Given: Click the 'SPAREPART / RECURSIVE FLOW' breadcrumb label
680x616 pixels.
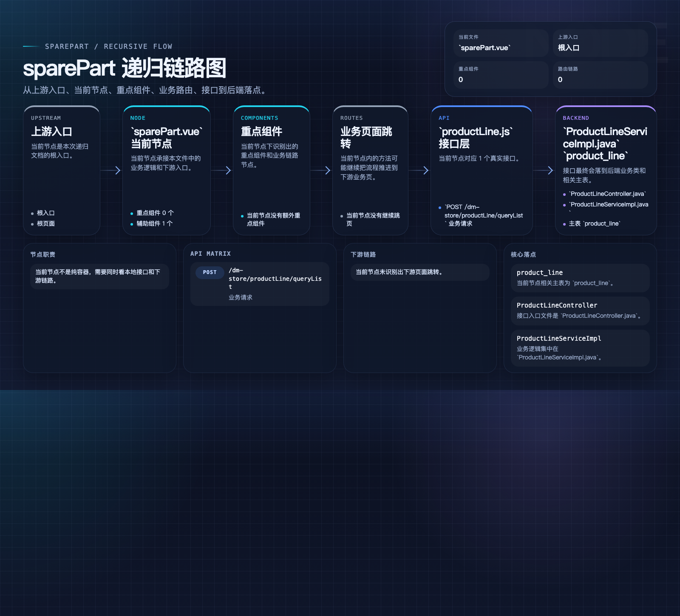Looking at the screenshot, I should [108, 46].
